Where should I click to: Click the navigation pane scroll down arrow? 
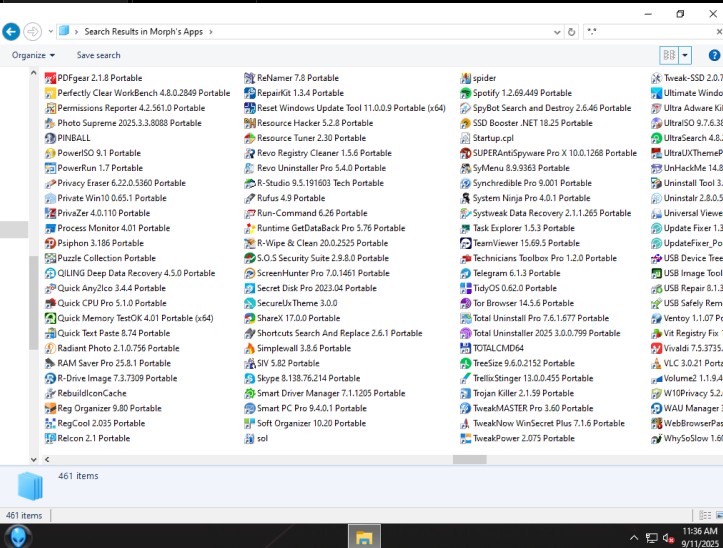coord(33,459)
